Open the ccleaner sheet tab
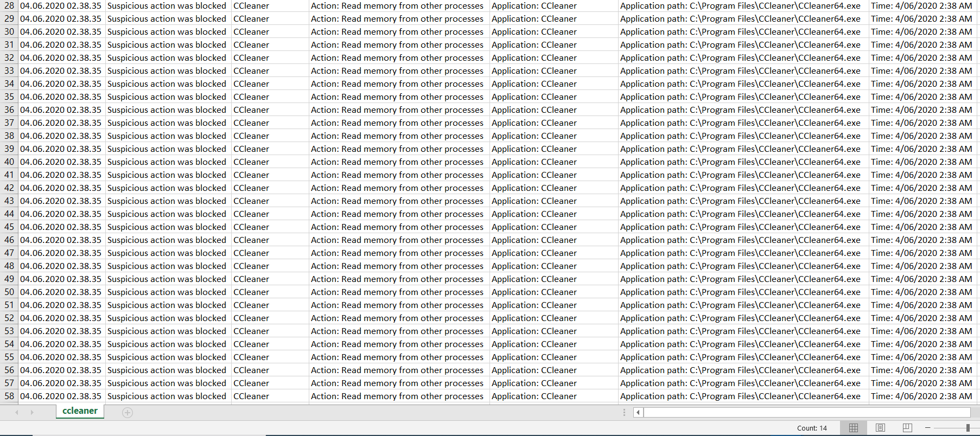980x436 pixels. tap(80, 411)
